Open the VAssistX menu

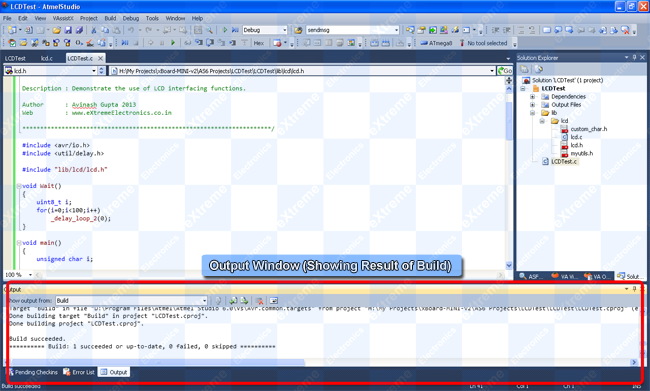click(63, 18)
